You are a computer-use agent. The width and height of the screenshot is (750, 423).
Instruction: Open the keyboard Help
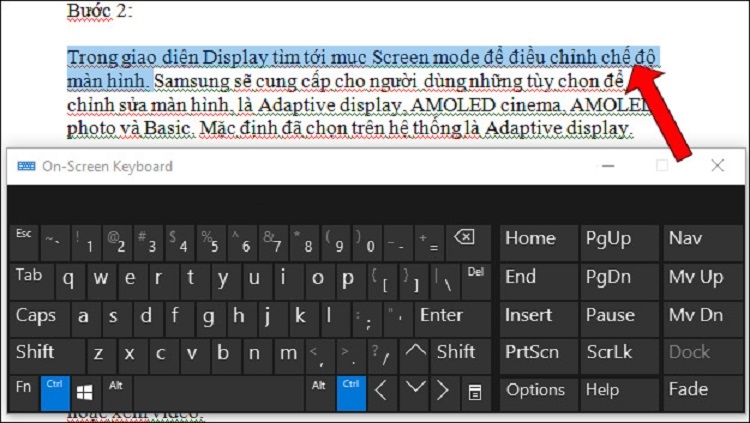[x=620, y=393]
